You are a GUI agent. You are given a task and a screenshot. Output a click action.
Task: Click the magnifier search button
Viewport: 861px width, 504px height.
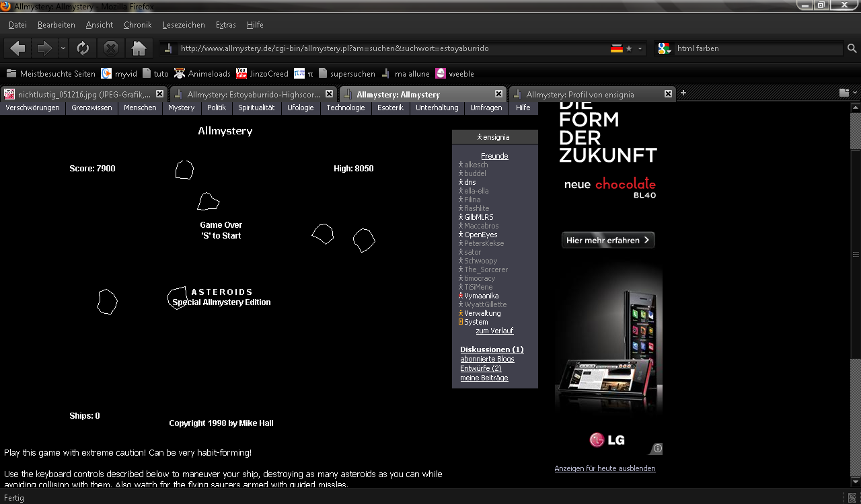coord(852,48)
